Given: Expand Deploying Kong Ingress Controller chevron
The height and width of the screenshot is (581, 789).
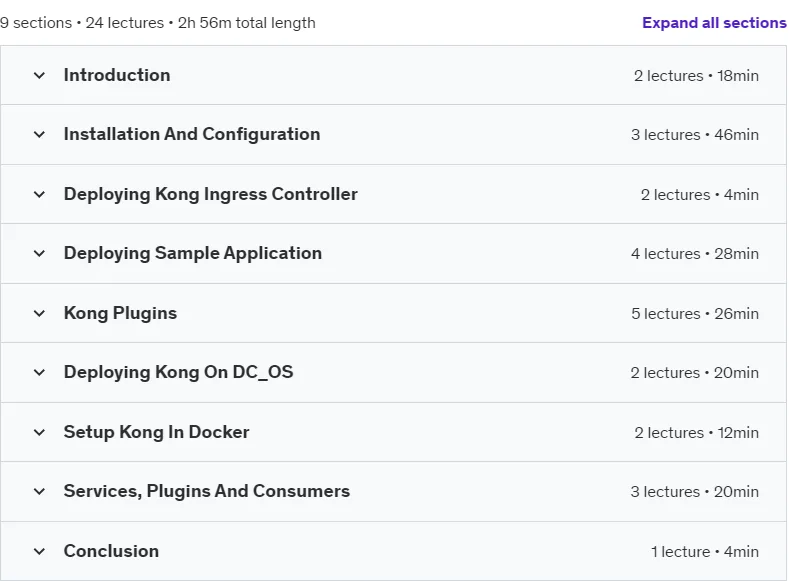Looking at the screenshot, I should tap(39, 194).
